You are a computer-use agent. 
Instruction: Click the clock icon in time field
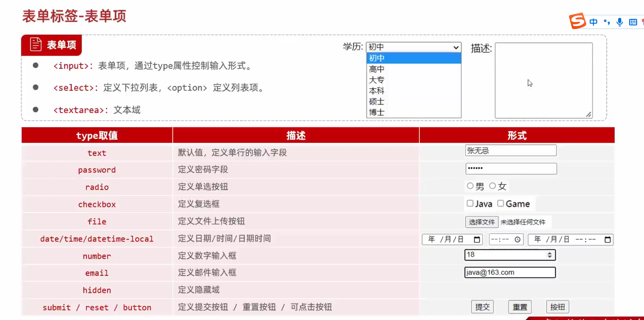tap(517, 240)
